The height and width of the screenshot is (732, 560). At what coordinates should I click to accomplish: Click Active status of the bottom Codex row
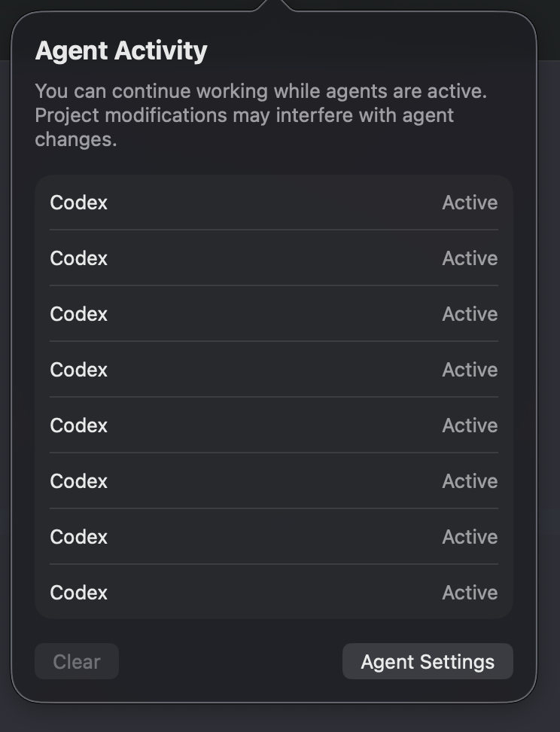[x=470, y=593]
